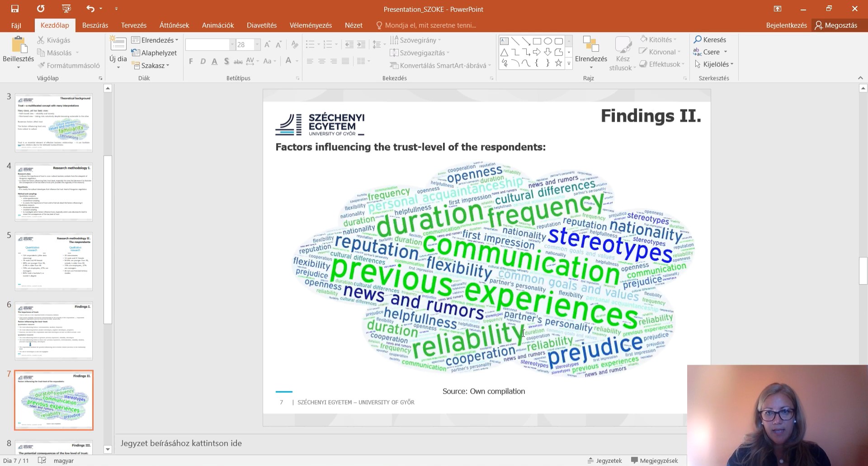
Task: Center align text
Action: point(321,61)
